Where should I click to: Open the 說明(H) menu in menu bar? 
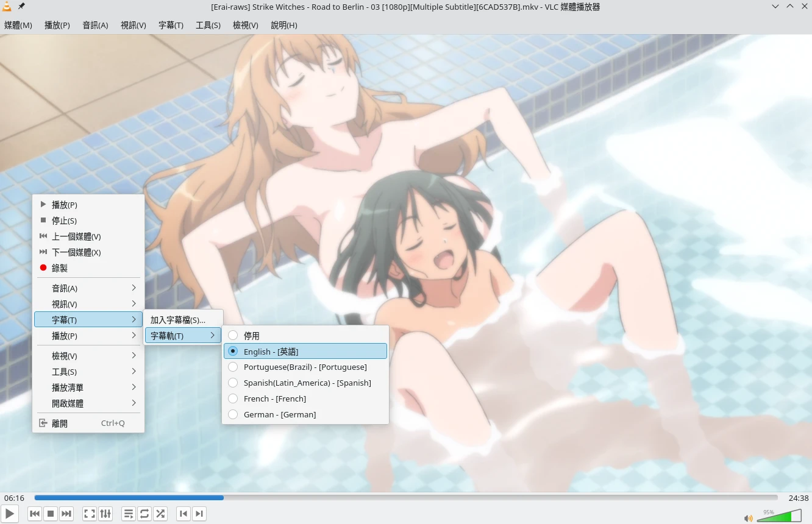[x=284, y=25]
